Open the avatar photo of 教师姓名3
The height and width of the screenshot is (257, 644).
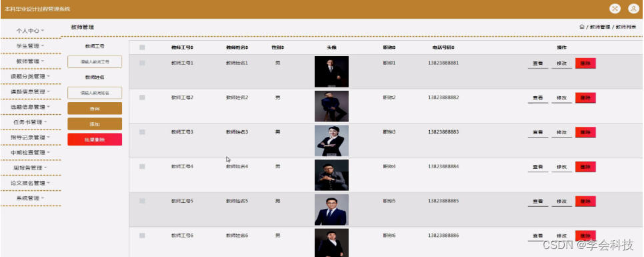(331, 141)
